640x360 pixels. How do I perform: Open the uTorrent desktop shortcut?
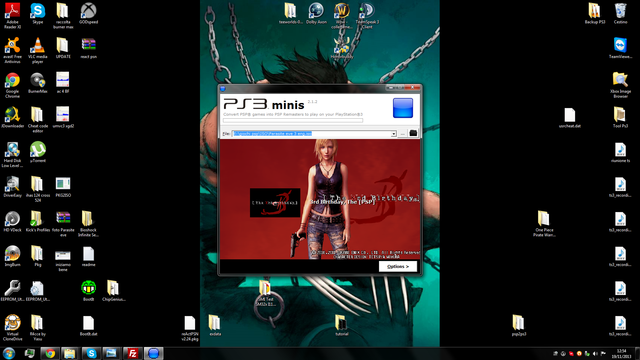pos(38,152)
